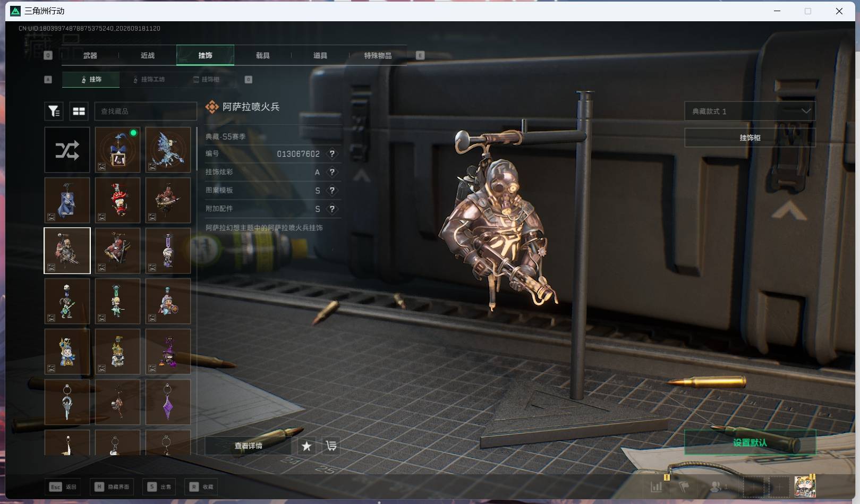This screenshot has height=504, width=860.
Task: Switch to the grid layout view icon
Action: tap(79, 111)
